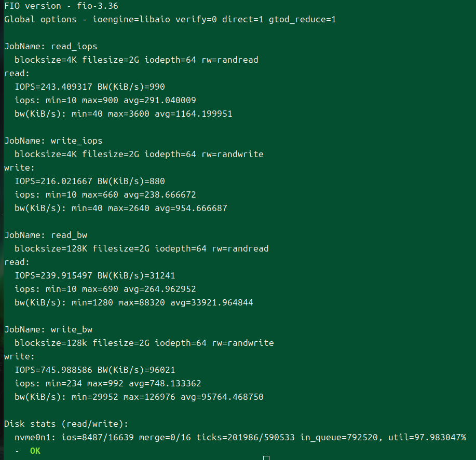476x460 pixels.
Task: Click the Global options ioengine=libaio text
Action: (87, 19)
